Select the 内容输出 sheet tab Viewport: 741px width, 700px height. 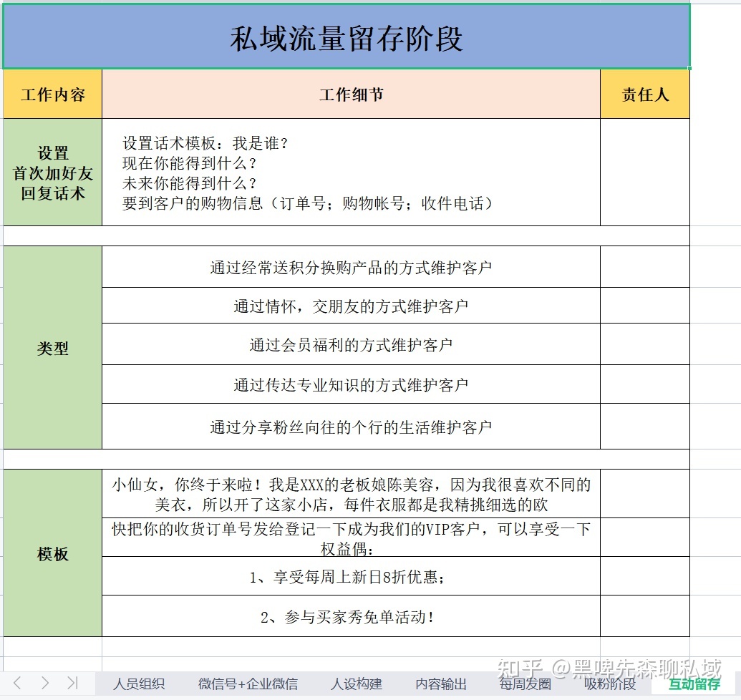(x=441, y=684)
